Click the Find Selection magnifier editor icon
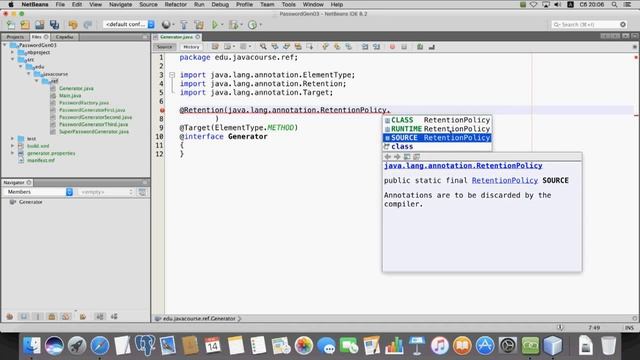This screenshot has height=360, width=640. 263,47
